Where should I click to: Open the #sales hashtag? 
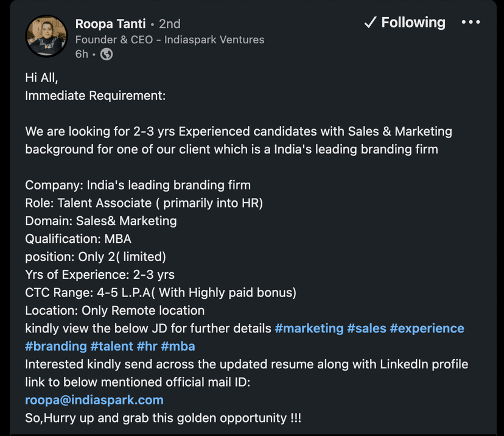(x=366, y=328)
